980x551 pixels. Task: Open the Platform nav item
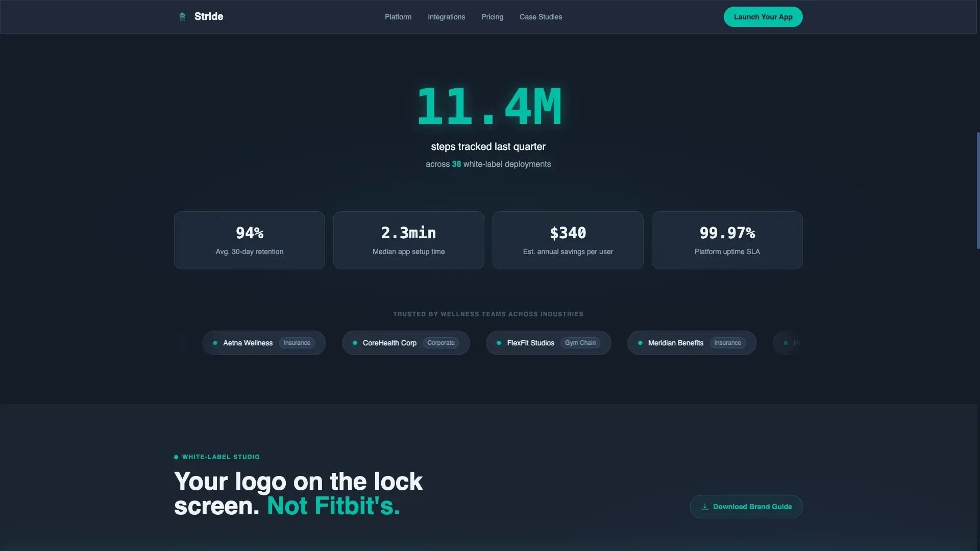398,17
